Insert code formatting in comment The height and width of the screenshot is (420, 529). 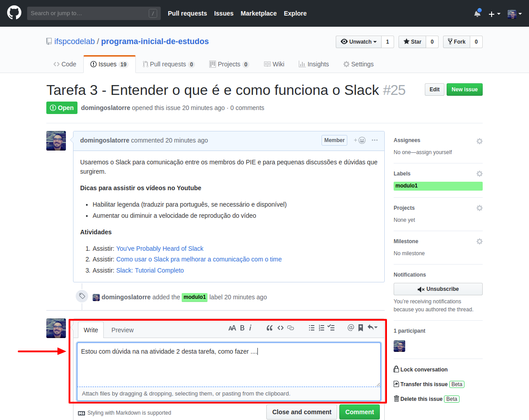click(x=281, y=328)
